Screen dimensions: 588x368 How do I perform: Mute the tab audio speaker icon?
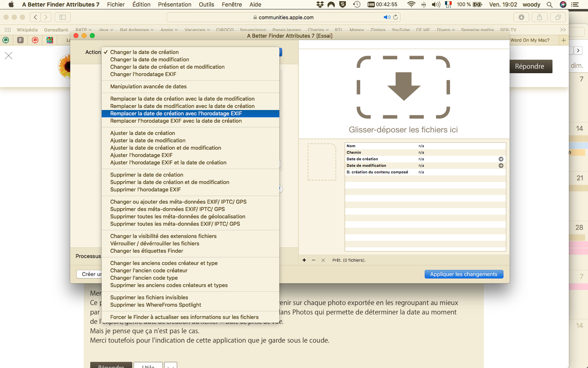coord(386,17)
